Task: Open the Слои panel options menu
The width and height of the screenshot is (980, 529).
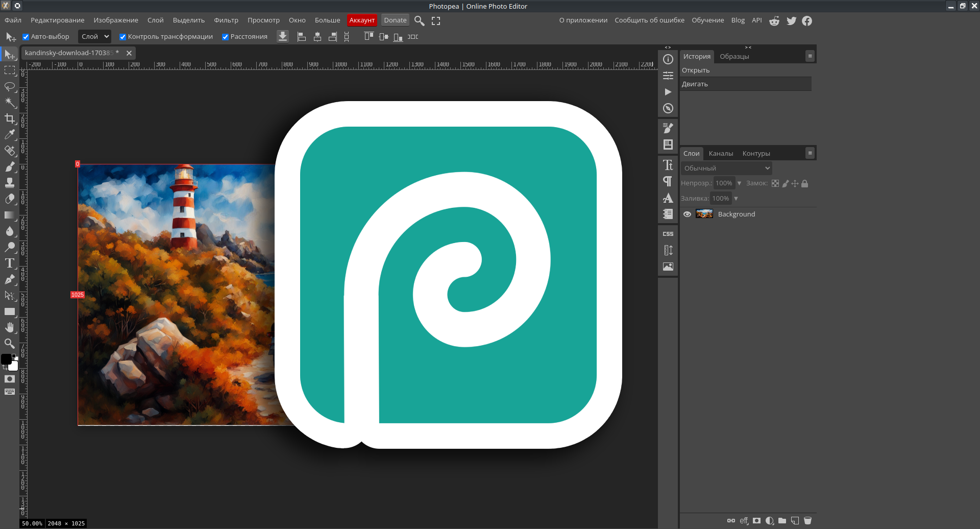Action: [810, 153]
